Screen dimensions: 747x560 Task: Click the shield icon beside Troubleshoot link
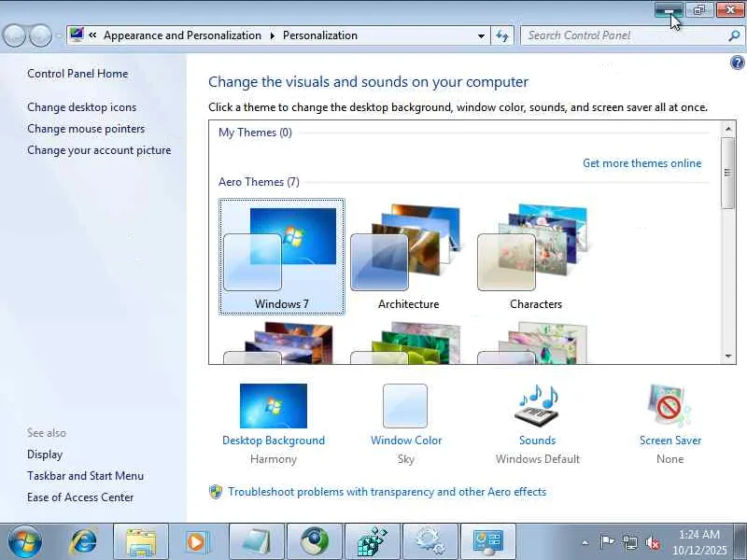216,492
